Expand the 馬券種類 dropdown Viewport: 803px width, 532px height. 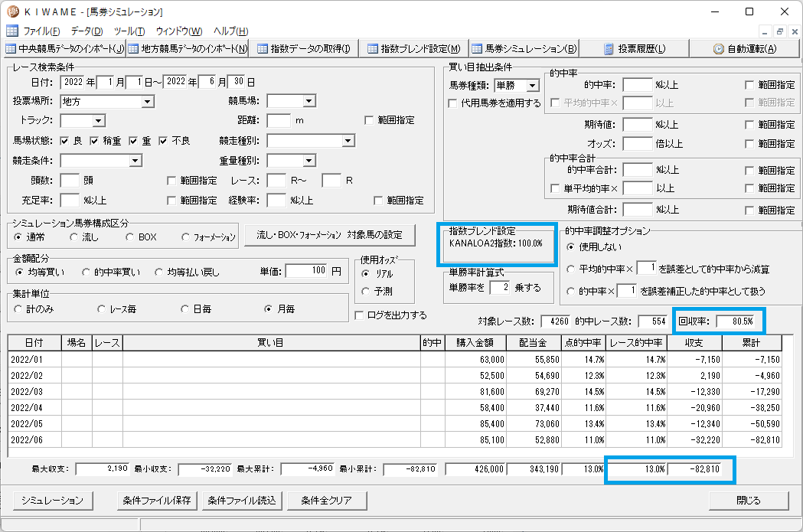533,86
